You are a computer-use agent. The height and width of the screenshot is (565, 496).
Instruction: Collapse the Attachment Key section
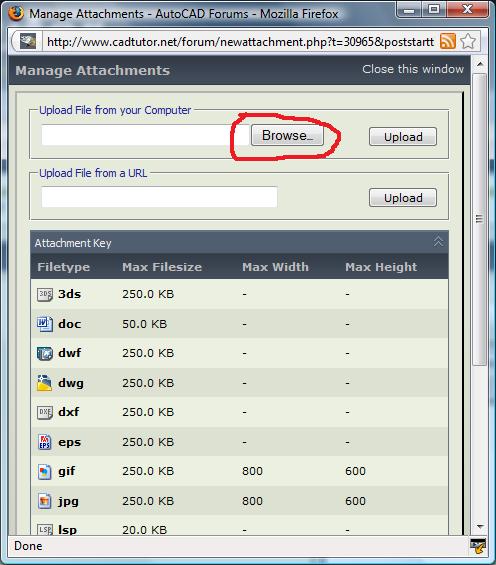(x=438, y=242)
